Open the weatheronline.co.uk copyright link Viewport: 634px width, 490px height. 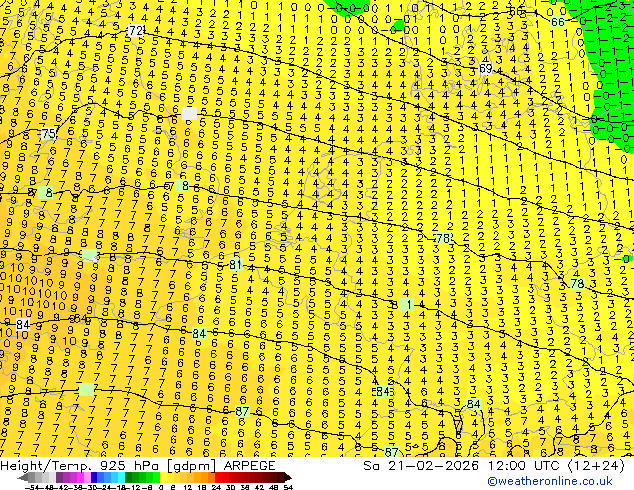pyautogui.click(x=550, y=481)
